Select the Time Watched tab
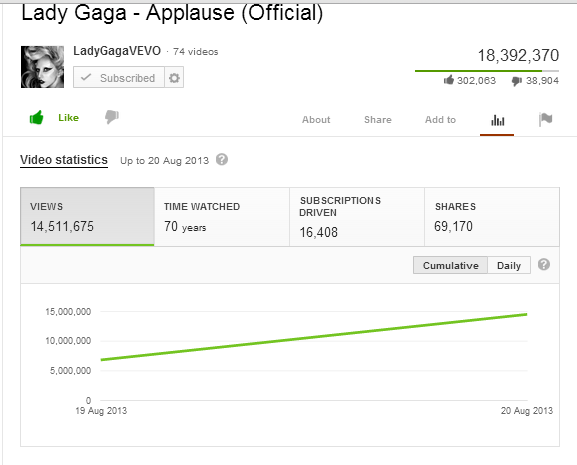The height and width of the screenshot is (465, 577). coord(222,217)
